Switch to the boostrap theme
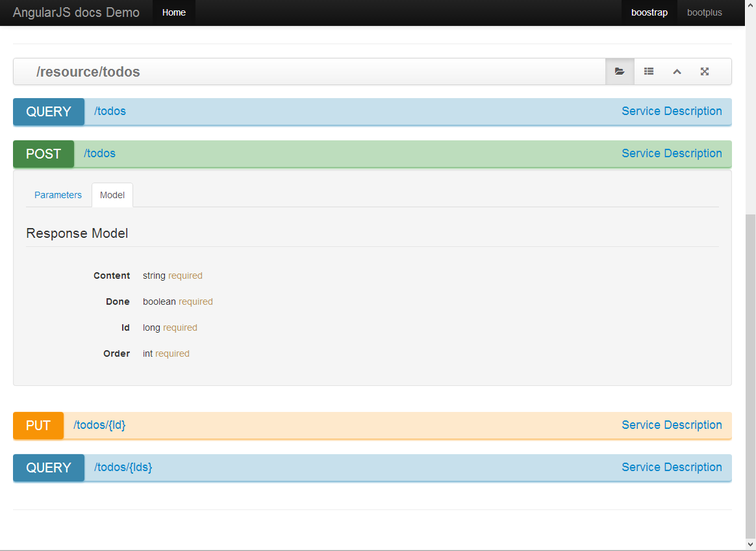 (649, 12)
